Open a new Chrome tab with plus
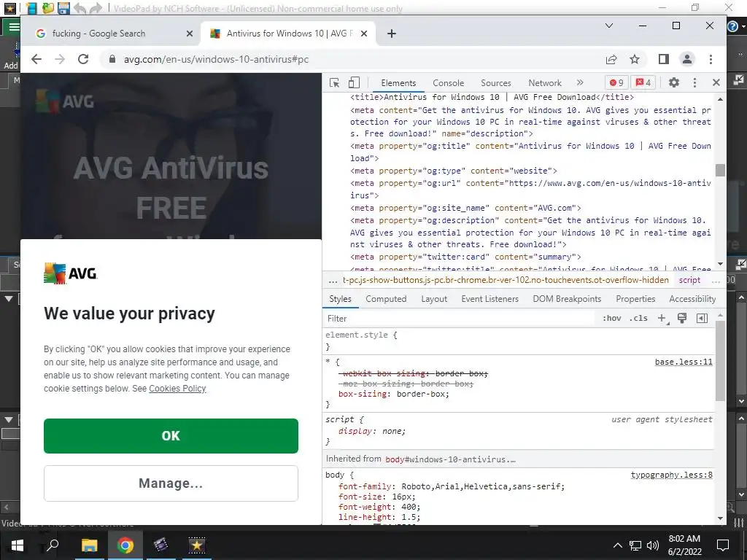 point(392,34)
